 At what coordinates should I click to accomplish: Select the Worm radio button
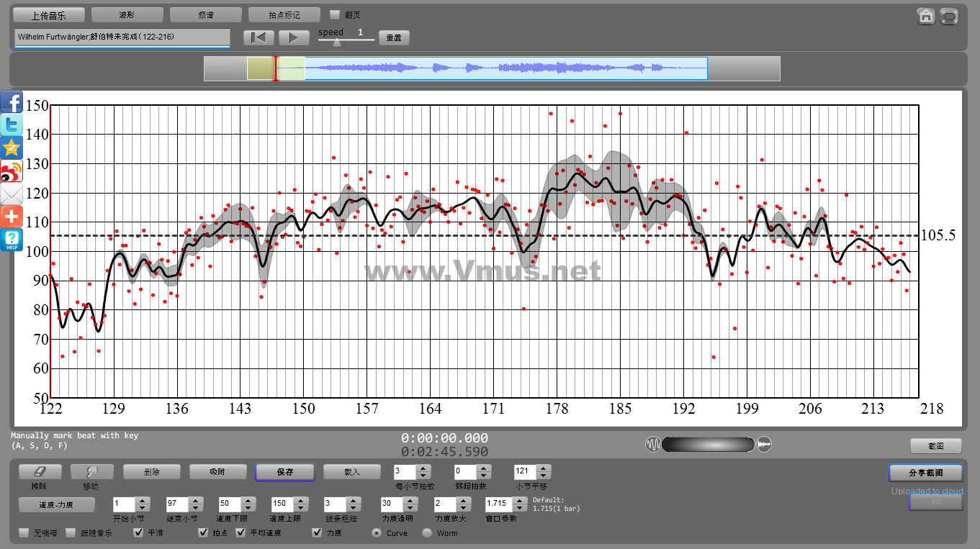point(427,533)
